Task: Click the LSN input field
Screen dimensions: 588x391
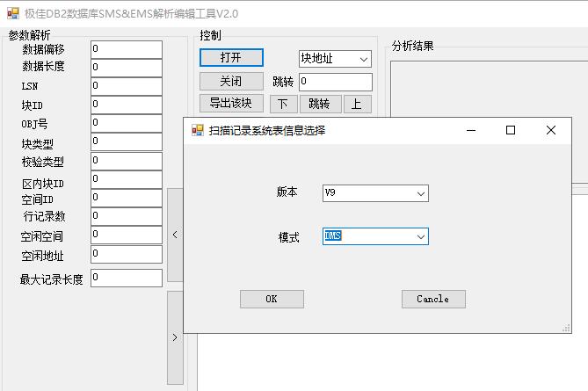Action: coord(127,86)
